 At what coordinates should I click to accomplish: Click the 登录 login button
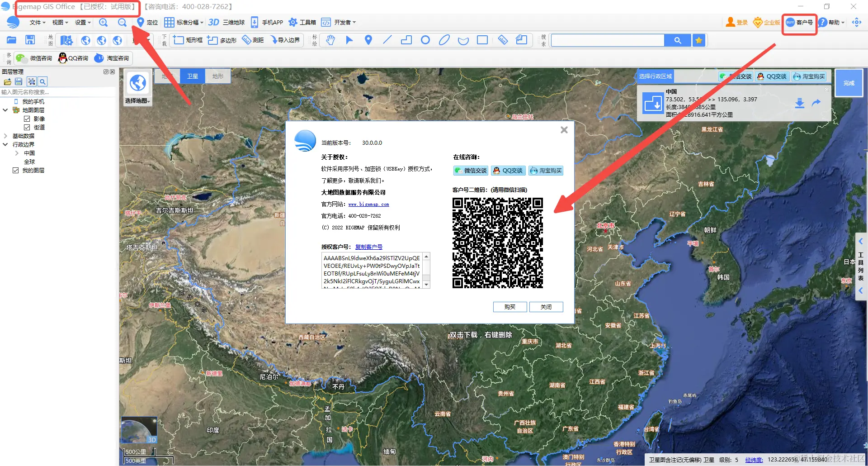click(737, 22)
